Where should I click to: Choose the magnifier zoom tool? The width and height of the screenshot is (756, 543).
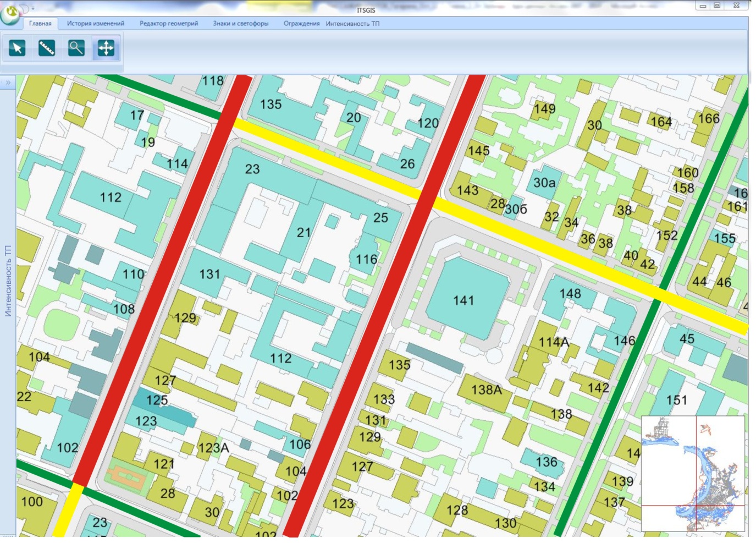coord(76,48)
